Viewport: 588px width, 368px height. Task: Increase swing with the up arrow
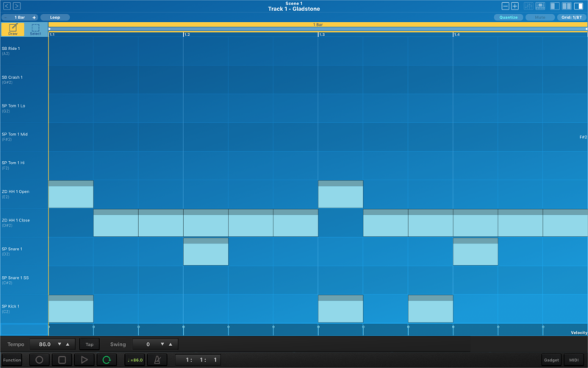(171, 344)
